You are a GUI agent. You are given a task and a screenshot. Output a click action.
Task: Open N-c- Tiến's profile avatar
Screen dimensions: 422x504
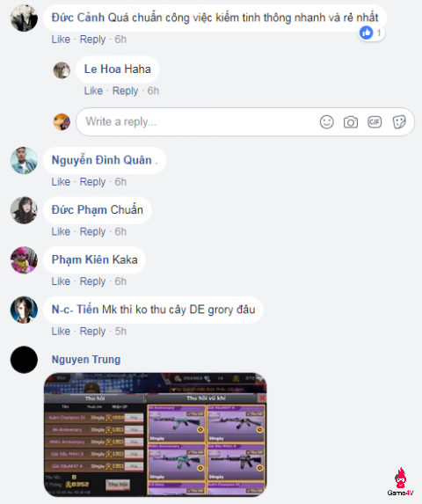(x=24, y=310)
